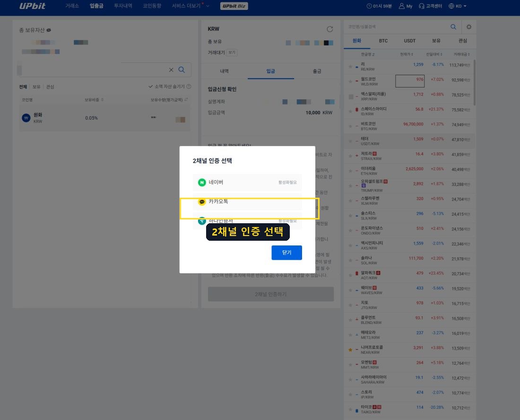
Task: Select the 스페이스아이디 ID/KRW row
Action: point(409,111)
